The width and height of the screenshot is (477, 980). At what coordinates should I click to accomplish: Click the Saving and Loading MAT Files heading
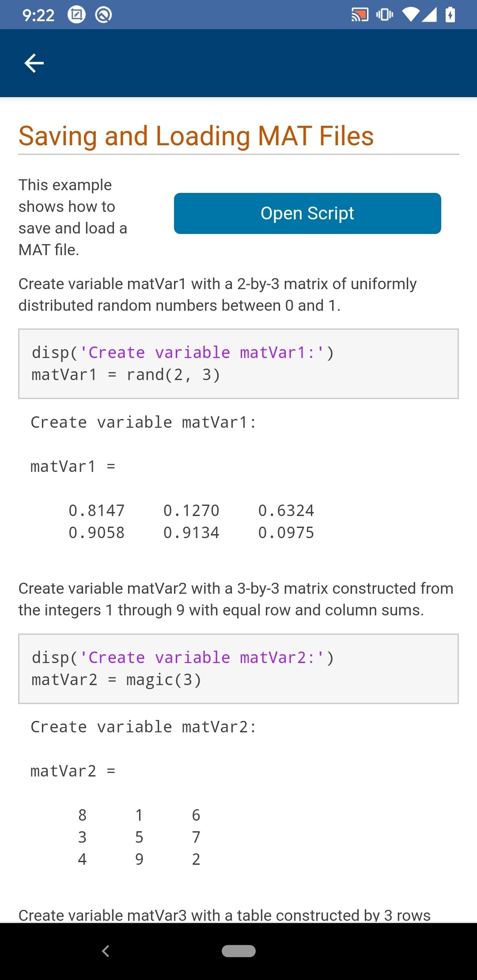pos(196,136)
